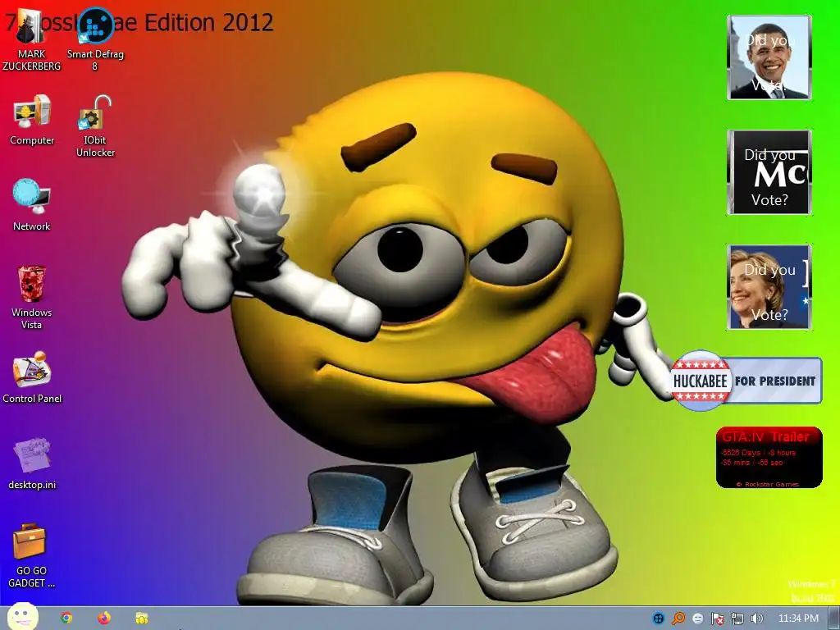Click the smiley face Start button
This screenshot has height=630, width=840.
(x=22, y=617)
